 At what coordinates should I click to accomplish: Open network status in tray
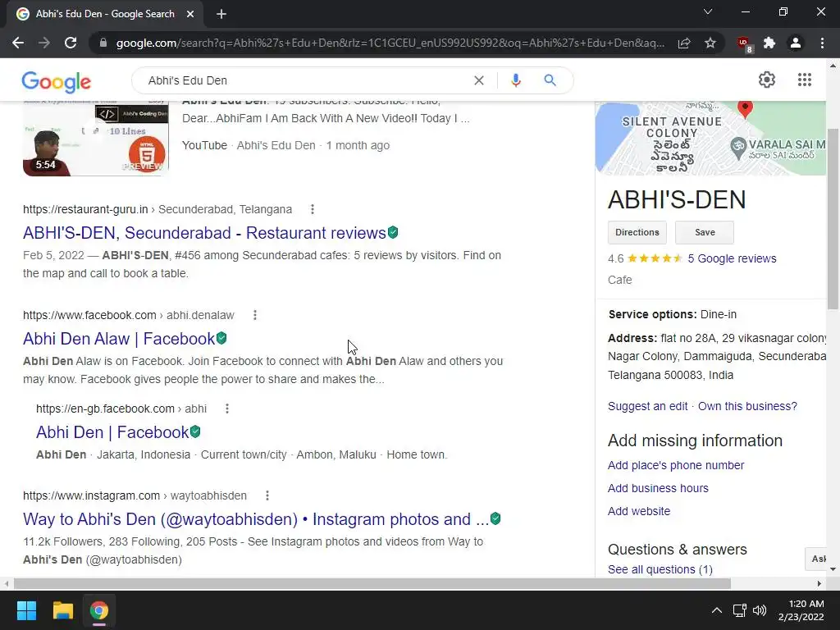coord(740,610)
